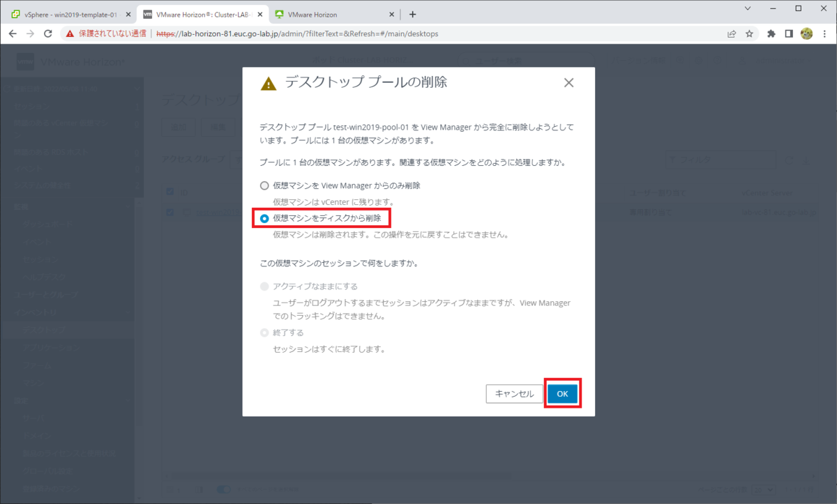Open Chrome profile avatar
Screen dimensions: 837x504
point(807,33)
